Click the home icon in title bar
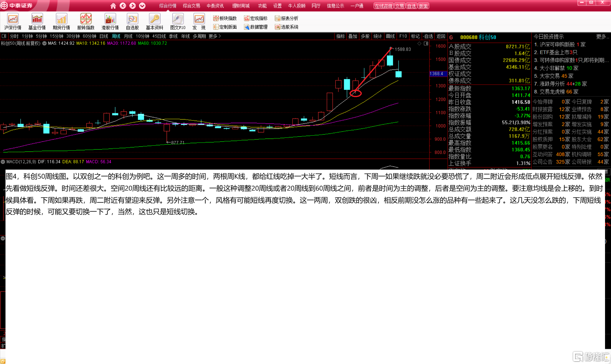 [113, 6]
